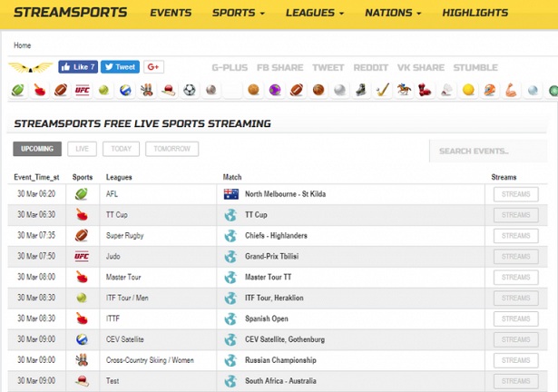Click the flexing arm bodybuilding icon

click(511, 90)
